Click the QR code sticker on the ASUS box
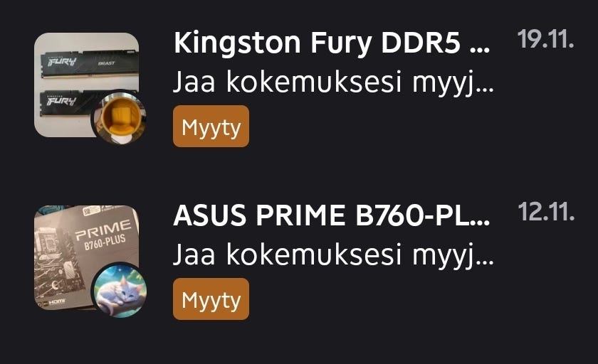 tap(93, 210)
